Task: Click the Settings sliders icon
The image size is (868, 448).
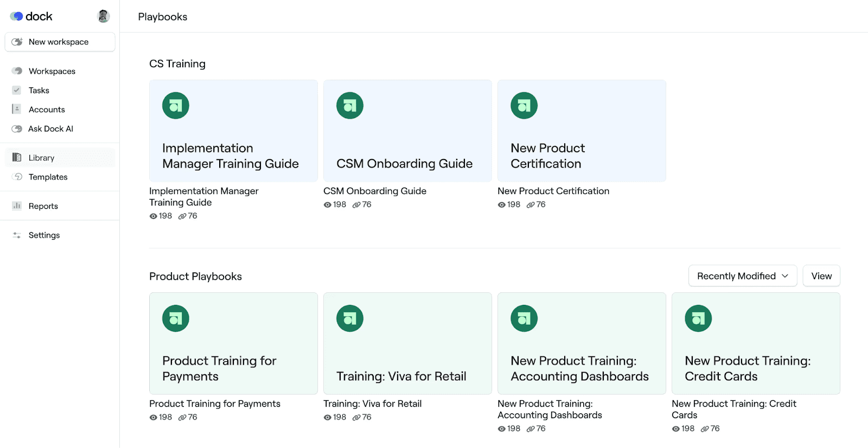Action: pos(17,235)
